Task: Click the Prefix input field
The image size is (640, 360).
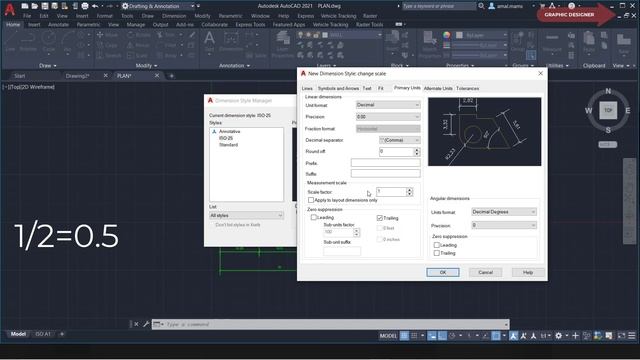Action: tap(385, 162)
